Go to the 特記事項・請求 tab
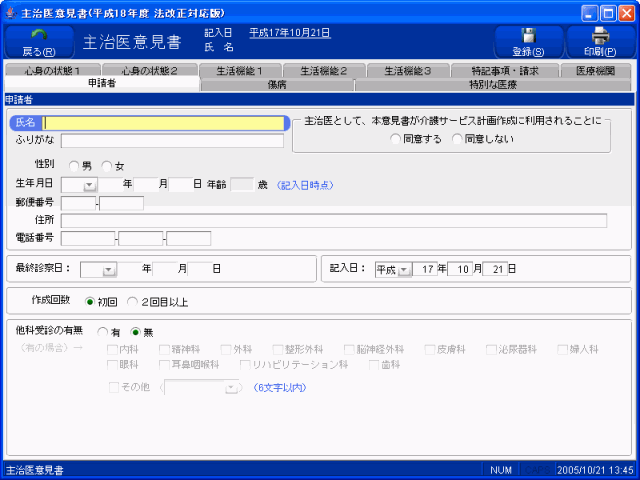The height and width of the screenshot is (480, 640). pos(505,71)
